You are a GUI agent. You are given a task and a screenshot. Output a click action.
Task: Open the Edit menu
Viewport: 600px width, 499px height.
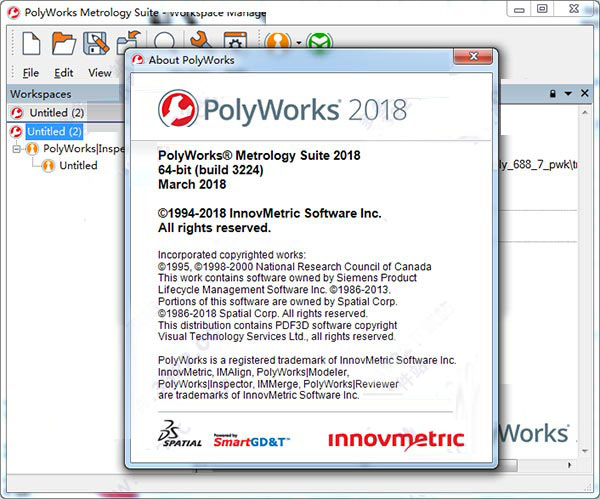(63, 73)
